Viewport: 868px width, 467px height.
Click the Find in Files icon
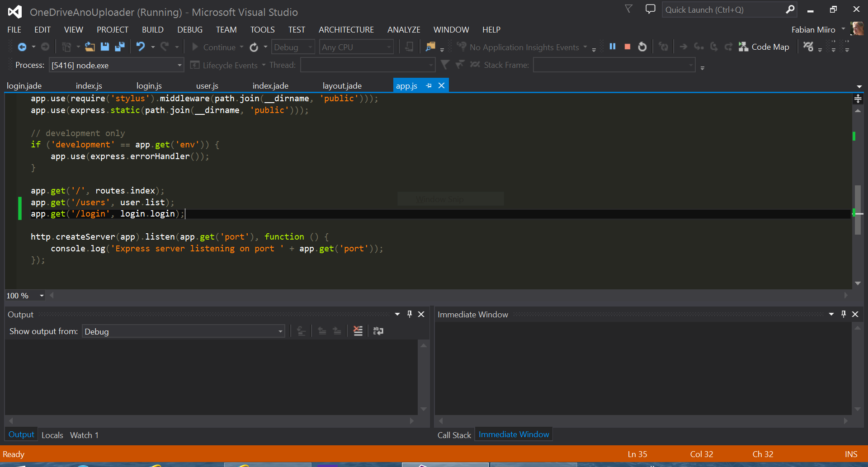(430, 47)
